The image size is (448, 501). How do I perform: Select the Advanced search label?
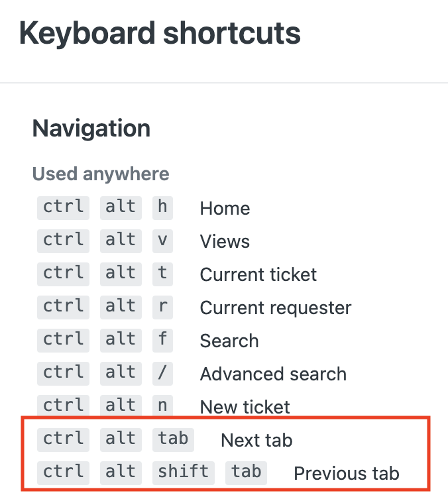273,374
